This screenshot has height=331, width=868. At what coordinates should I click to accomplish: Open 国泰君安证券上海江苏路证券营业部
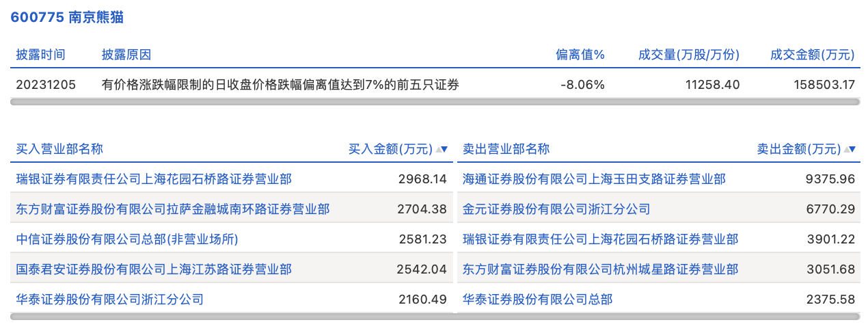[x=154, y=269]
